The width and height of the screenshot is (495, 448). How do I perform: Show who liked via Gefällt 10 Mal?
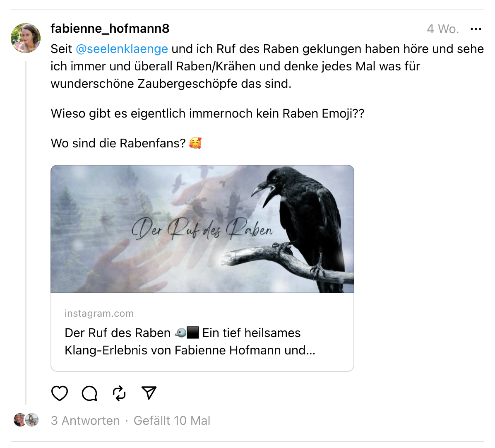[x=172, y=421]
